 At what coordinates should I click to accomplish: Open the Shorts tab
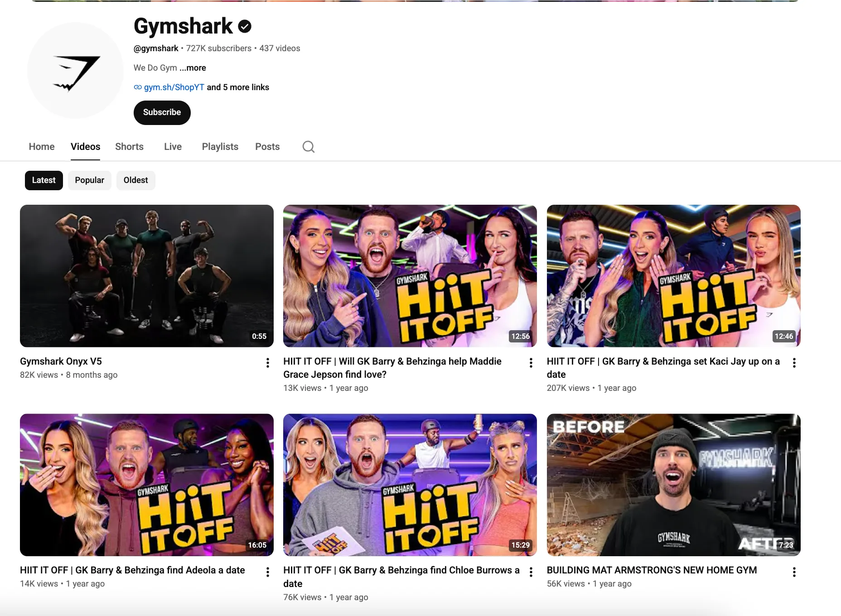coord(129,147)
